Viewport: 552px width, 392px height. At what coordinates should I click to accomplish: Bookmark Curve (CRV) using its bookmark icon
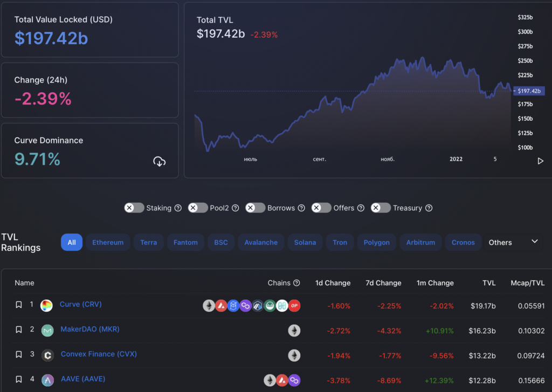coord(19,304)
